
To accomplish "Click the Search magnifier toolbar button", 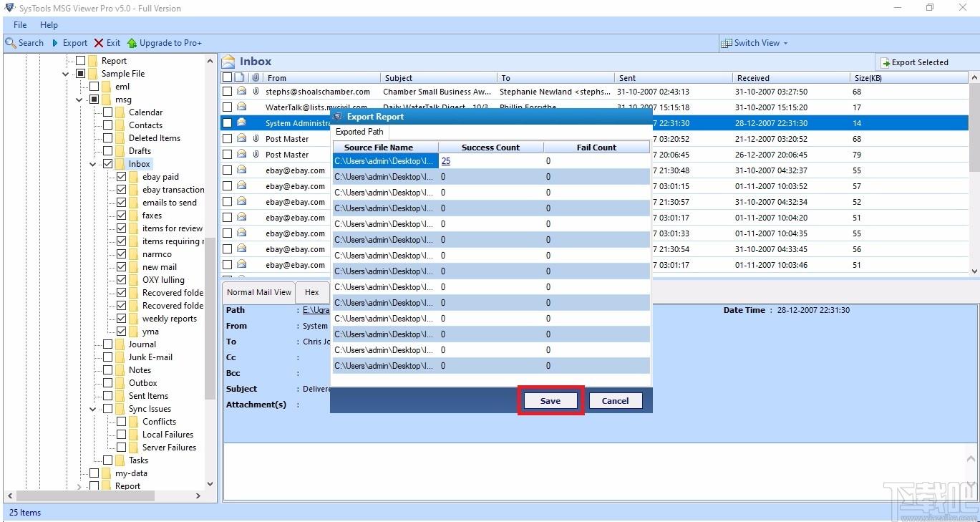I will tap(11, 43).
